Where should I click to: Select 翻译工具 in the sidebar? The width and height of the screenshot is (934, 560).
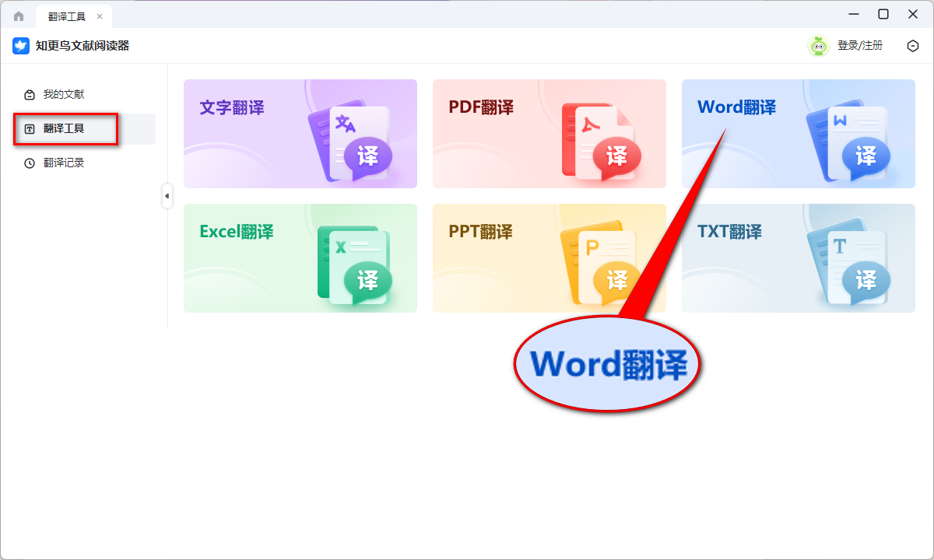[84, 129]
